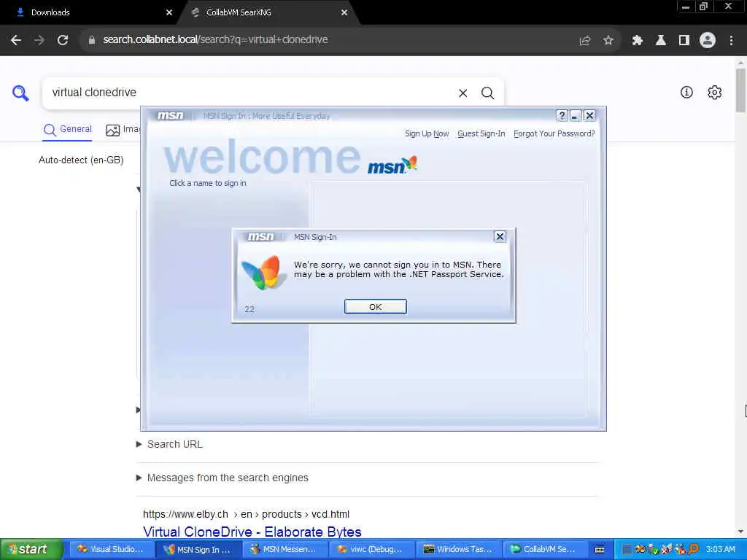
Task: Open the browser profile avatar
Action: pyautogui.click(x=708, y=41)
